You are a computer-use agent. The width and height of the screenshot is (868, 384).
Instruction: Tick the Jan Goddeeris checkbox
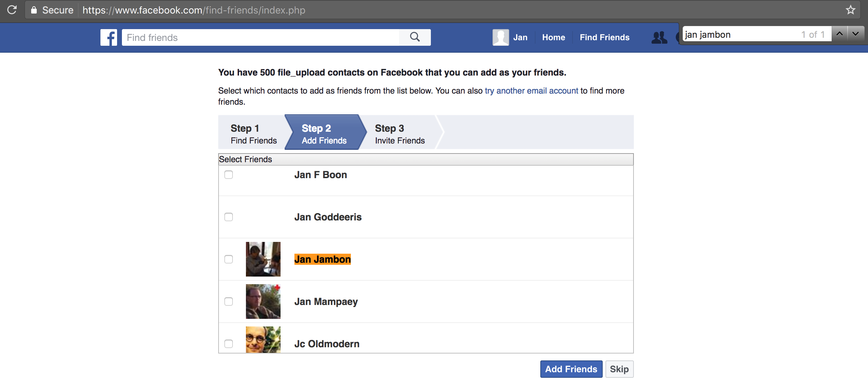click(x=229, y=217)
